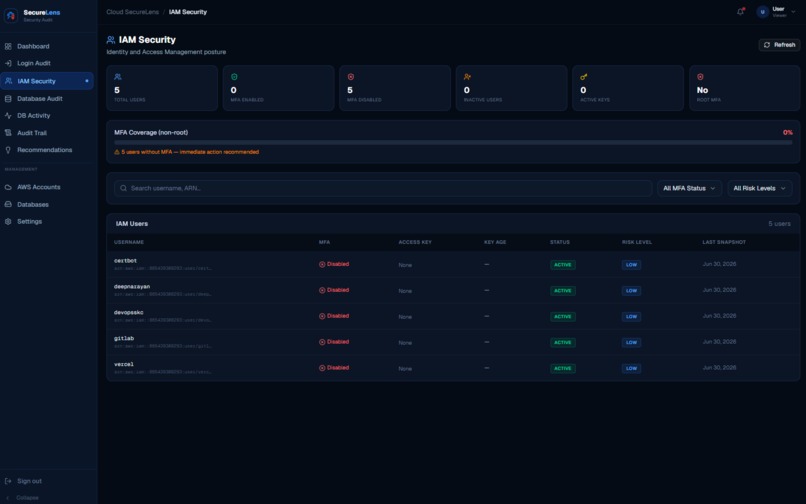This screenshot has height=504, width=806.
Task: Click the Total Users card icon
Action: click(118, 77)
